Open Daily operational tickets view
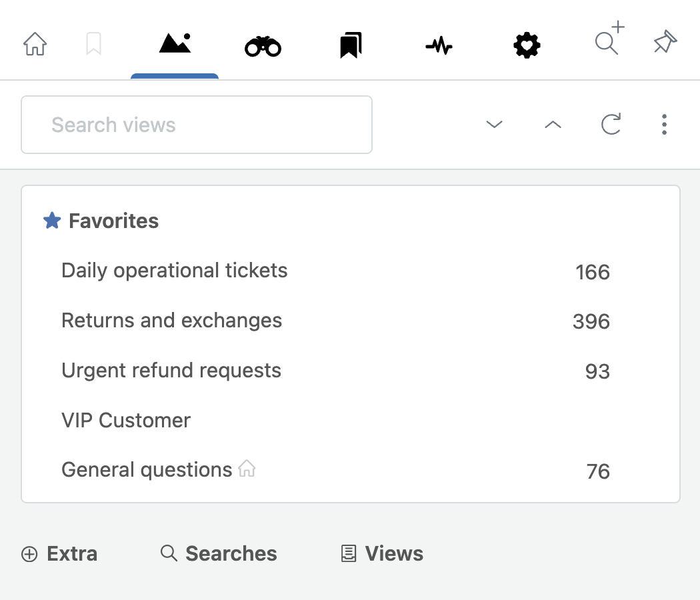The height and width of the screenshot is (600, 700). point(175,271)
